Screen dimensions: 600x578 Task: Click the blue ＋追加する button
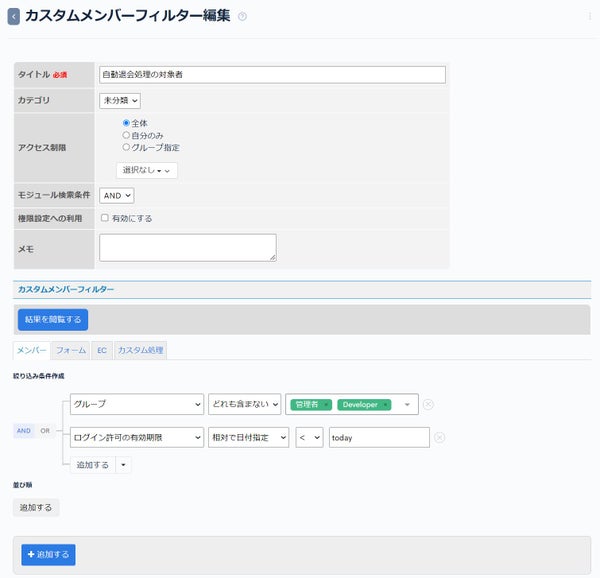[48, 554]
